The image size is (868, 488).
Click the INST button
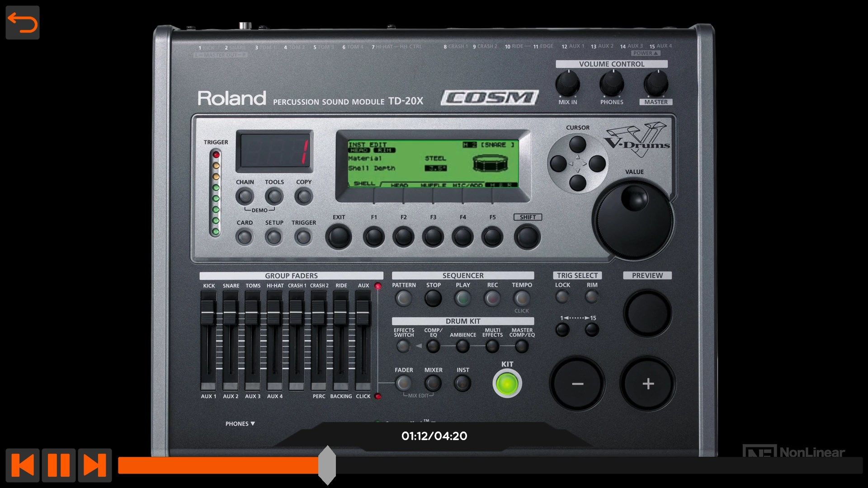click(462, 384)
